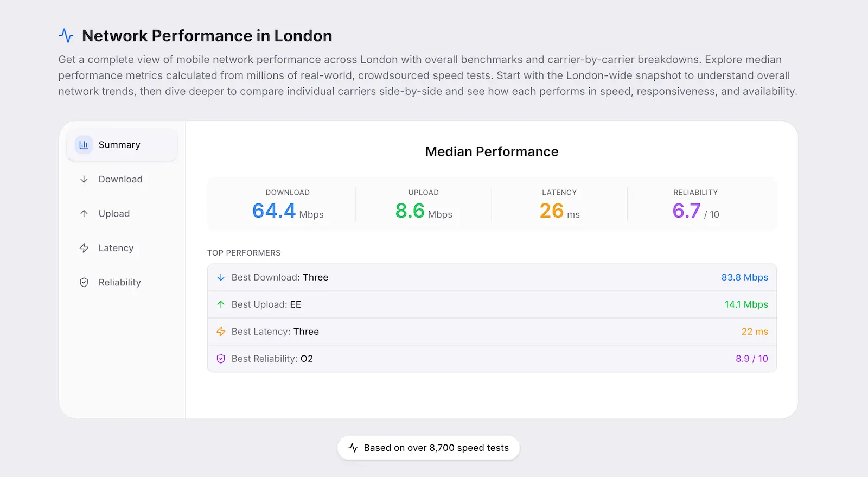The image size is (868, 477).
Task: Click the 8,700 speed tests badge
Action: [x=429, y=448]
